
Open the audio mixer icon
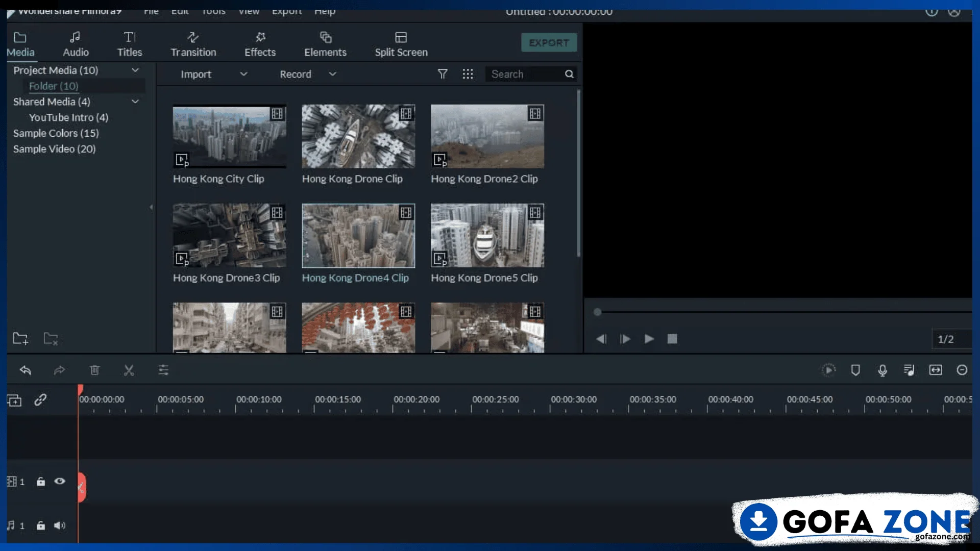[x=909, y=370]
